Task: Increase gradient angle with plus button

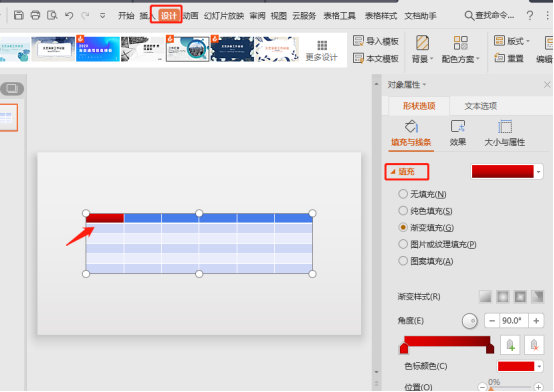Action: (x=536, y=321)
